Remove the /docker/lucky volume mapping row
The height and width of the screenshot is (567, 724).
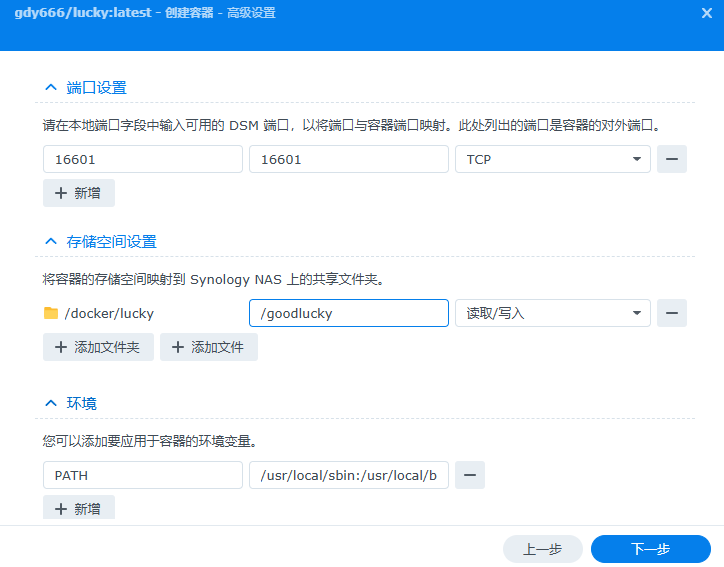(671, 313)
